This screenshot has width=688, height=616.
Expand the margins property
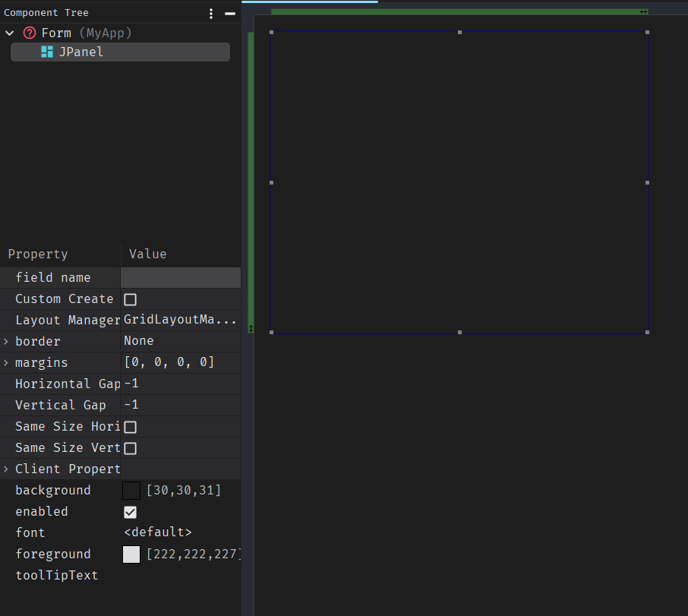tap(6, 363)
